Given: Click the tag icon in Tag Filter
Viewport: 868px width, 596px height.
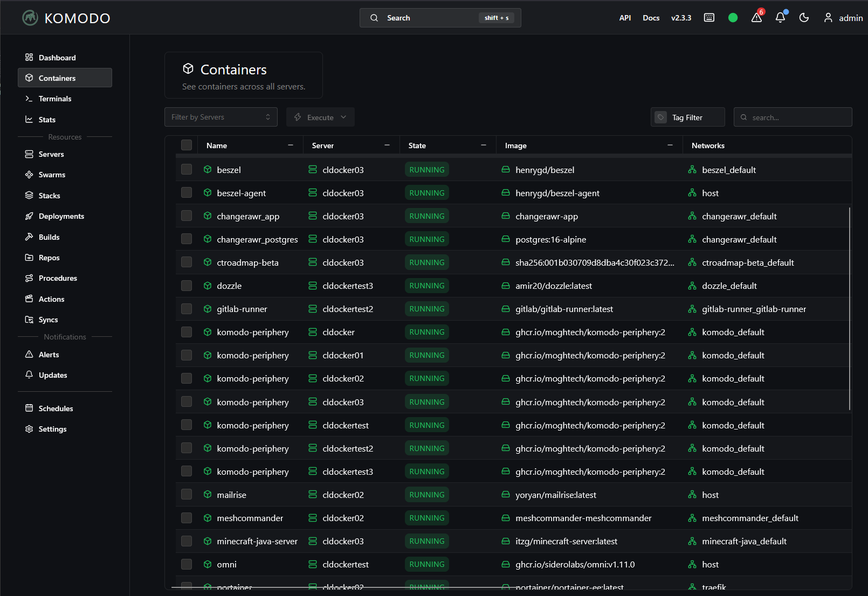Looking at the screenshot, I should (x=660, y=117).
